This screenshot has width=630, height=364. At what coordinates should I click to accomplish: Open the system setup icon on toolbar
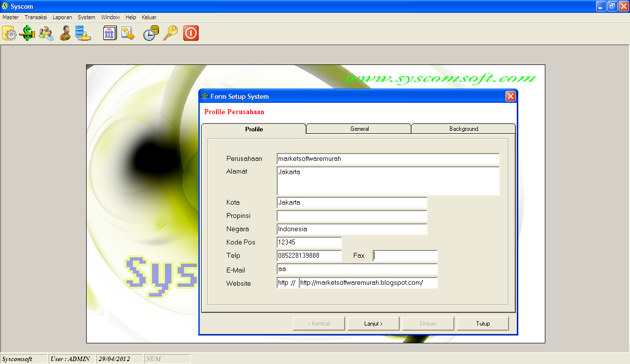pyautogui.click(x=9, y=33)
